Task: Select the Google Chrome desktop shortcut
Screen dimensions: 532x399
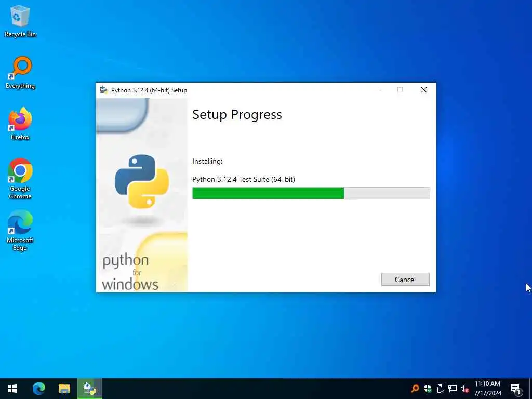Action: (20, 179)
